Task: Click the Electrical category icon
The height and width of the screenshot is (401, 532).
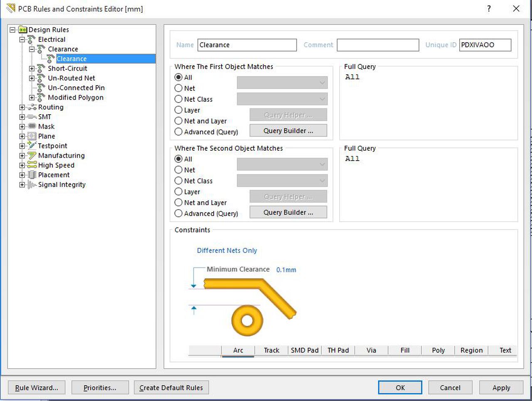Action: (x=32, y=39)
